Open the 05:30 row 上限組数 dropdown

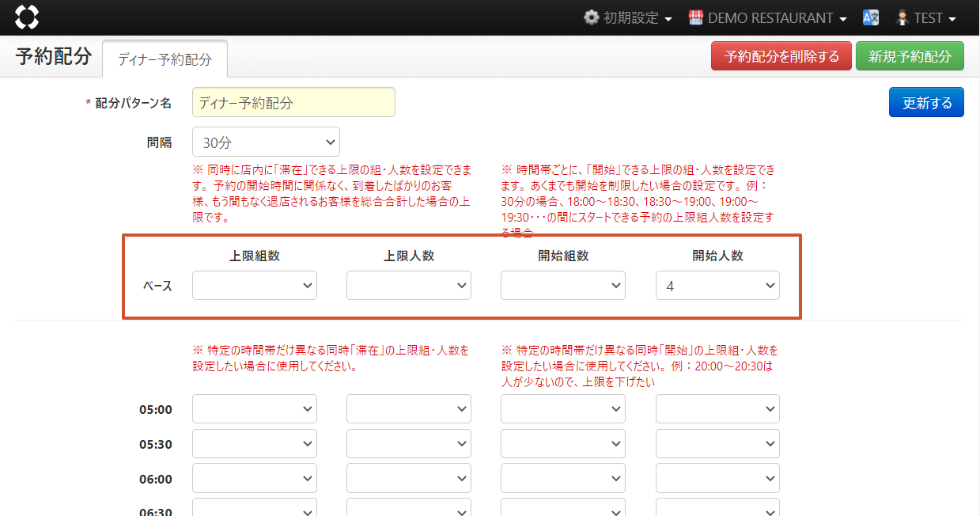[x=255, y=444]
